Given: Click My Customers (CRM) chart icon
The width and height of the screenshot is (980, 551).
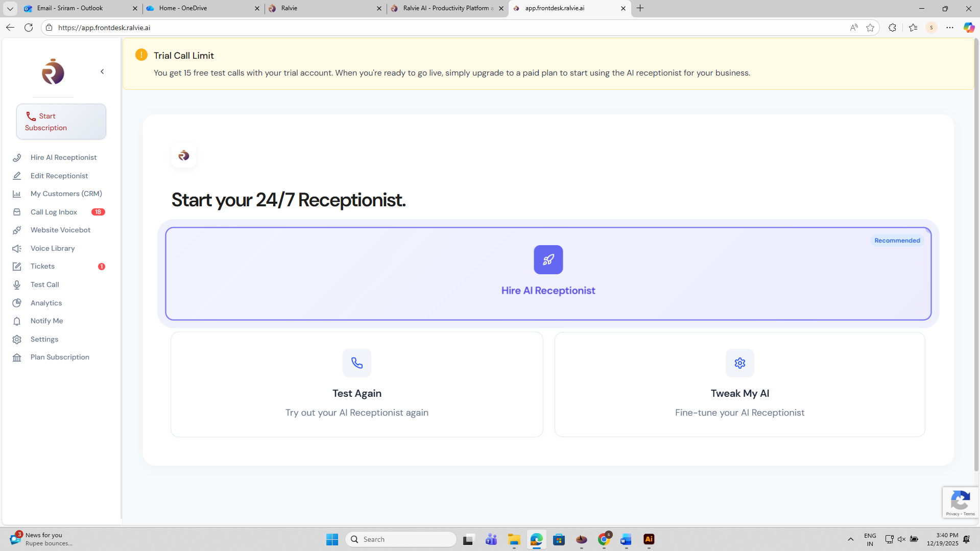Looking at the screenshot, I should point(17,194).
